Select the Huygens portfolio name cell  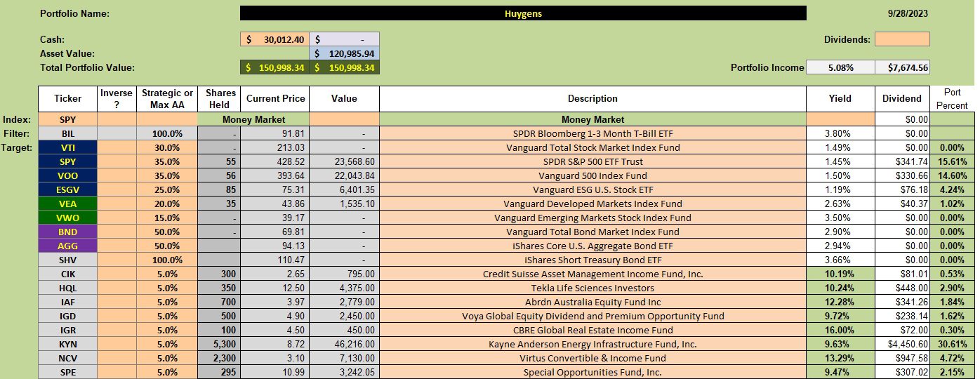click(x=523, y=13)
